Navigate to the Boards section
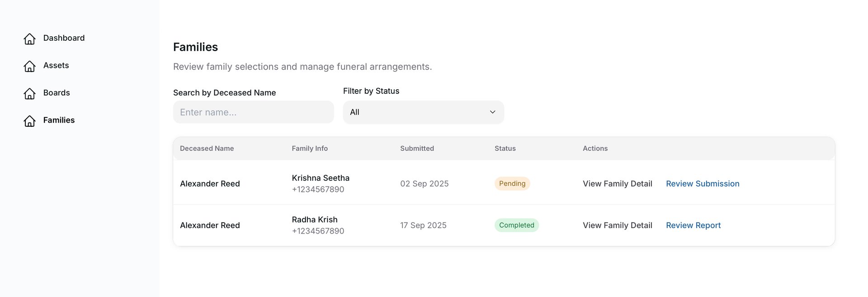This screenshot has height=297, width=868. tap(57, 93)
